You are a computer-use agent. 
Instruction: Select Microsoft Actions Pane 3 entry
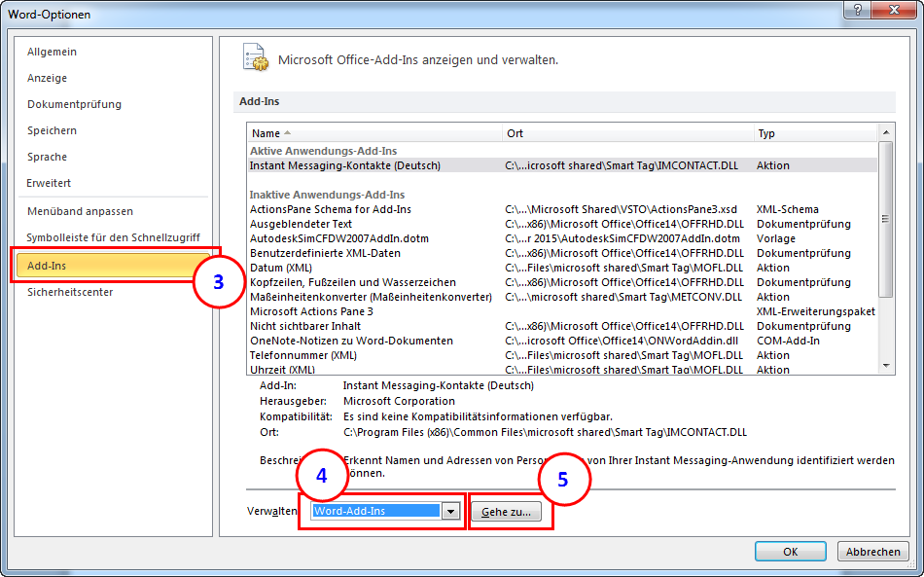pyautogui.click(x=562, y=311)
